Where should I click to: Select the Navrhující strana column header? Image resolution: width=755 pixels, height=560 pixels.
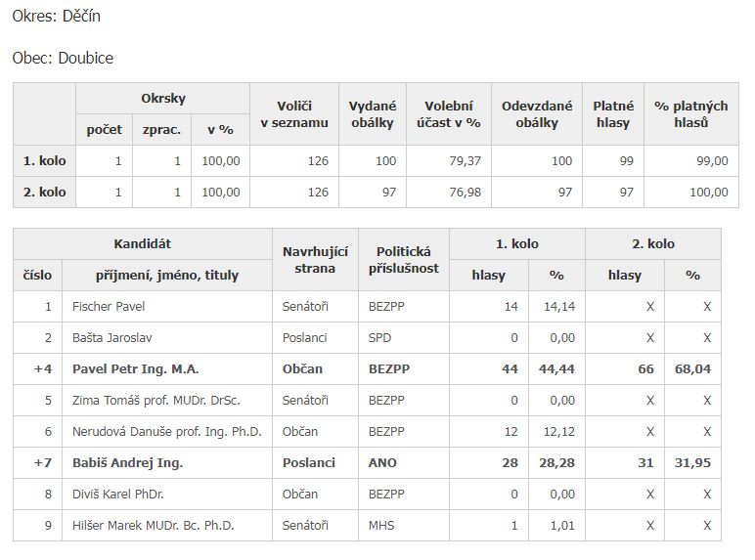[315, 260]
